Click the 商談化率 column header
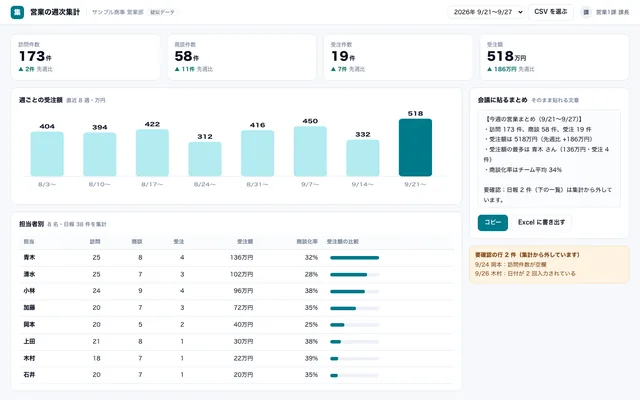640x400 pixels. pos(307,242)
